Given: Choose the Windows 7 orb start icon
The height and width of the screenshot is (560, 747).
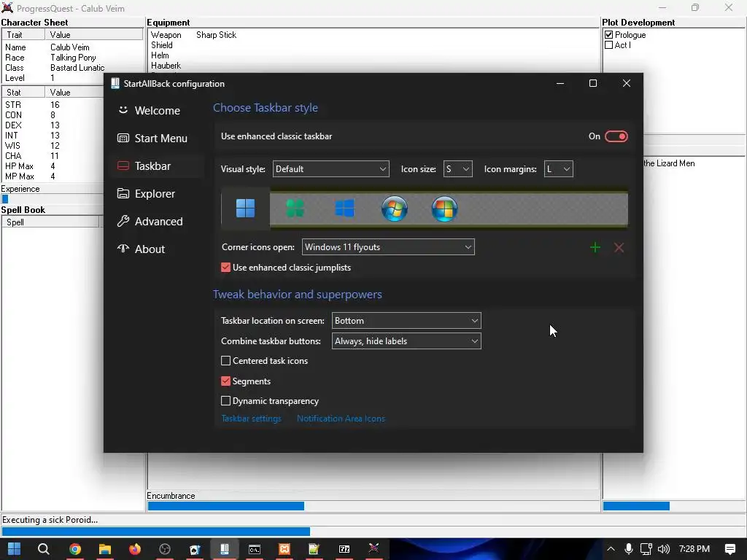Looking at the screenshot, I should [x=395, y=209].
